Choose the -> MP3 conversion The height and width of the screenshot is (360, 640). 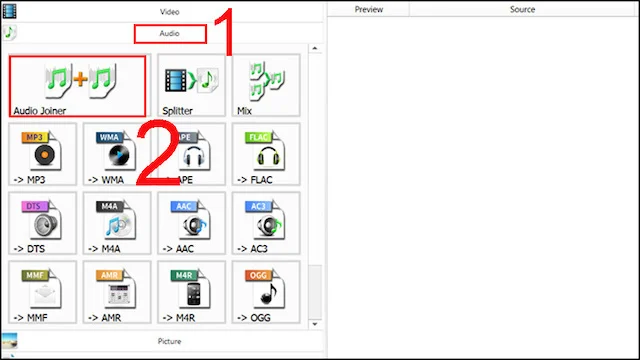pyautogui.click(x=42, y=154)
